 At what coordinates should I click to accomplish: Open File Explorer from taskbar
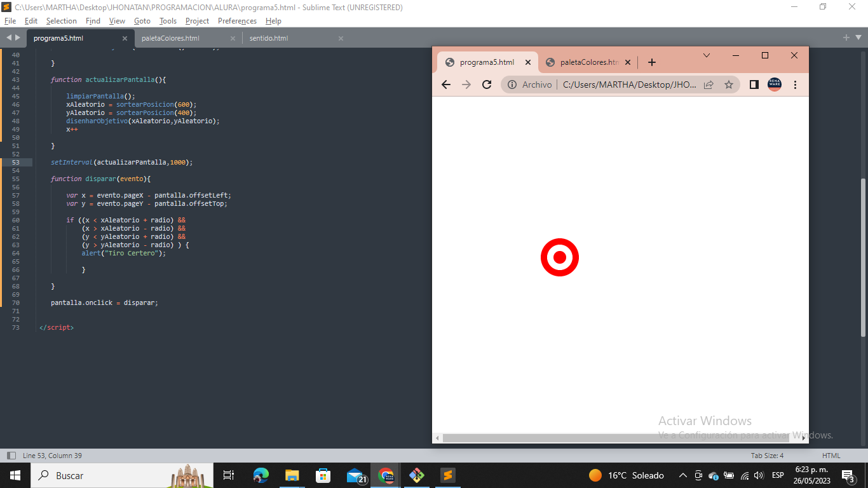292,475
